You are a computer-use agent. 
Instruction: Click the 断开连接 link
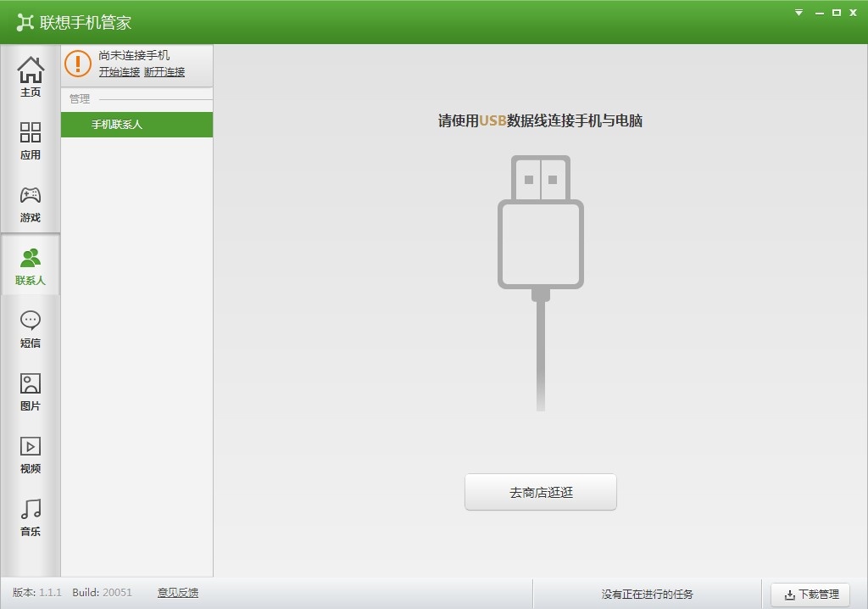(x=164, y=72)
